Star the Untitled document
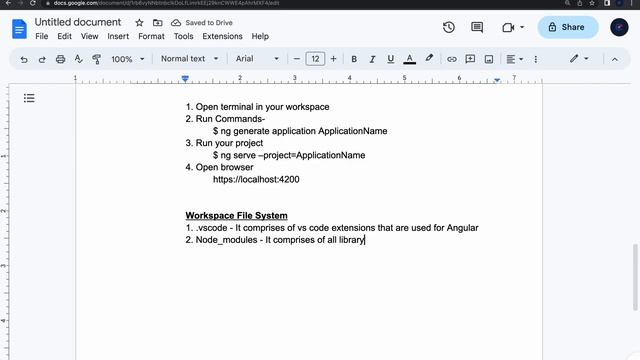 tap(139, 23)
